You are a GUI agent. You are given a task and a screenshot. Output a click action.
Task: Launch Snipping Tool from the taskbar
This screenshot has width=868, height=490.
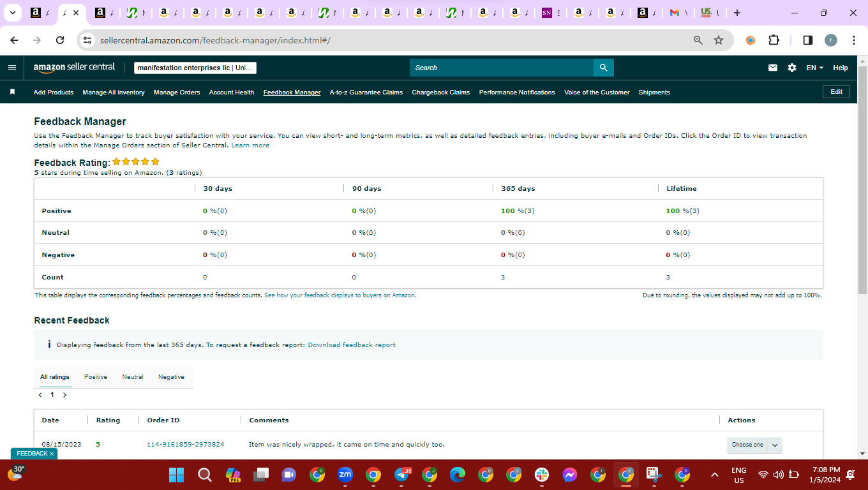tap(653, 475)
